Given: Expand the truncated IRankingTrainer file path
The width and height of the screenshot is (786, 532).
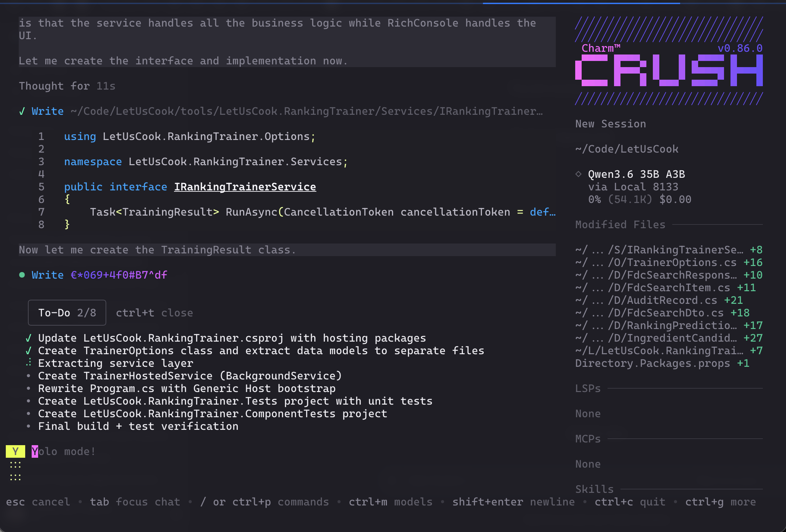Looking at the screenshot, I should tap(306, 111).
